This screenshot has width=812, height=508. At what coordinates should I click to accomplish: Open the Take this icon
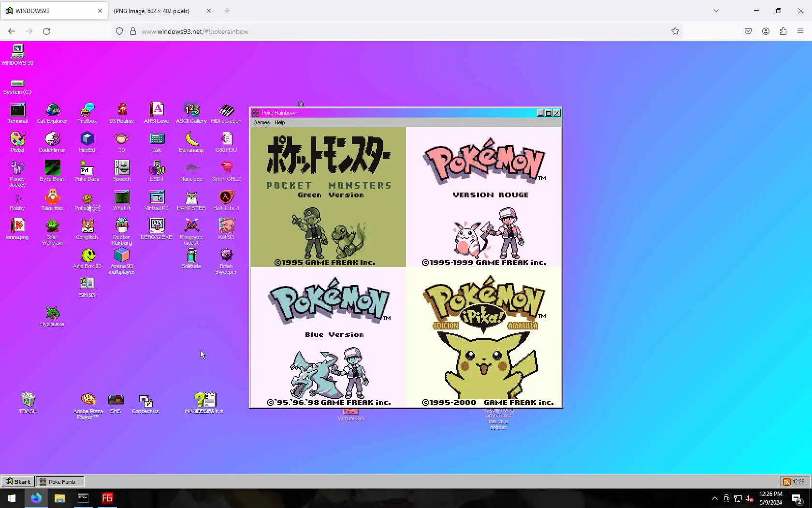coord(52,201)
